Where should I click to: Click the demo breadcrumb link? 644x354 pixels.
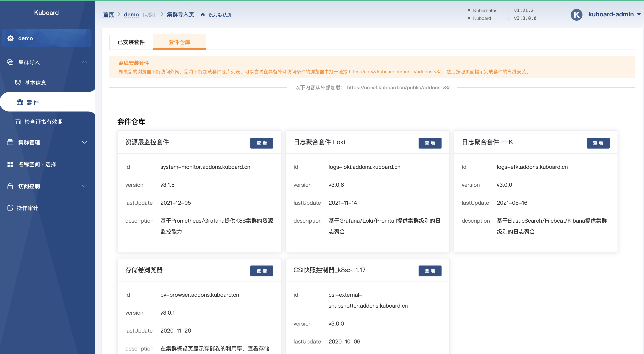point(131,15)
